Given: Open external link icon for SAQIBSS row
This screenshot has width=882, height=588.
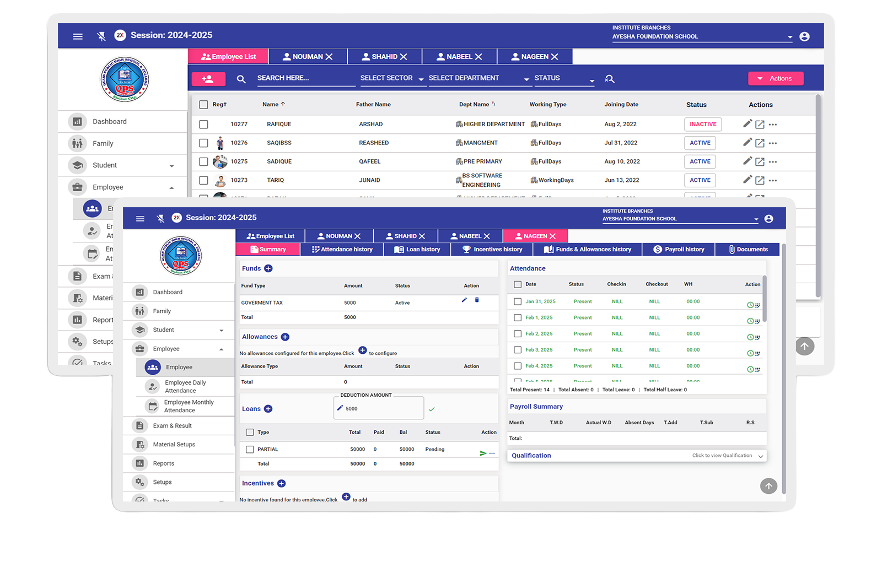Looking at the screenshot, I should [760, 143].
